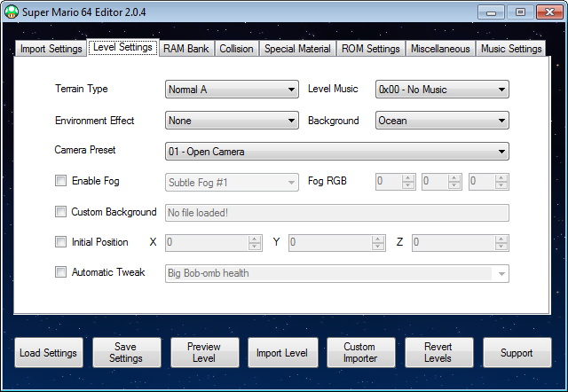Check the Initial Position option
568x392 pixels.
click(x=61, y=242)
